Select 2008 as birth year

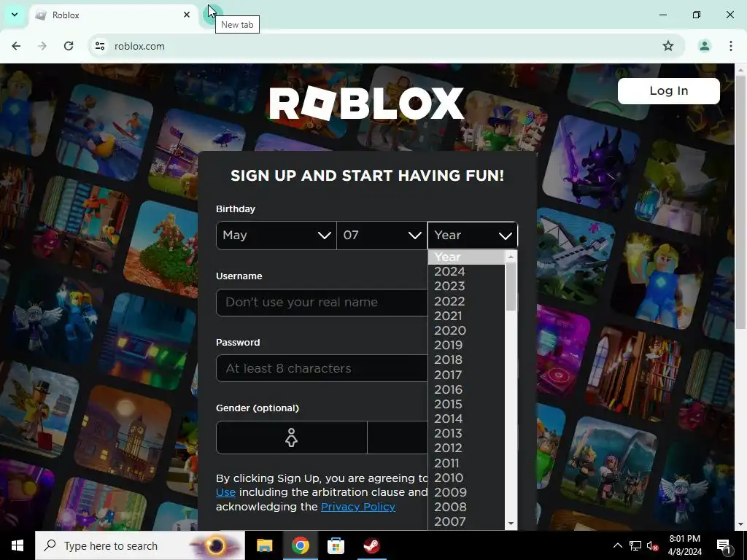pos(466,507)
